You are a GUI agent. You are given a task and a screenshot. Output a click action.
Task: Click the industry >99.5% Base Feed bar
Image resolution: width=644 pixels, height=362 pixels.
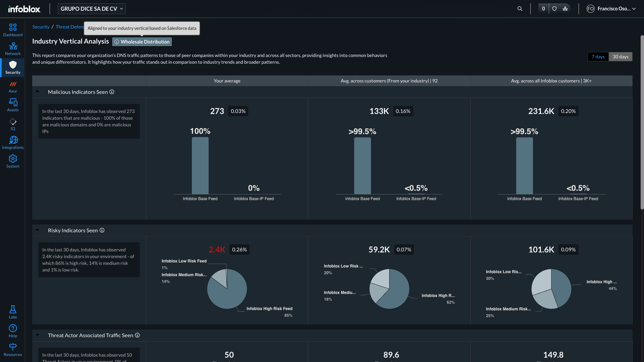click(363, 166)
